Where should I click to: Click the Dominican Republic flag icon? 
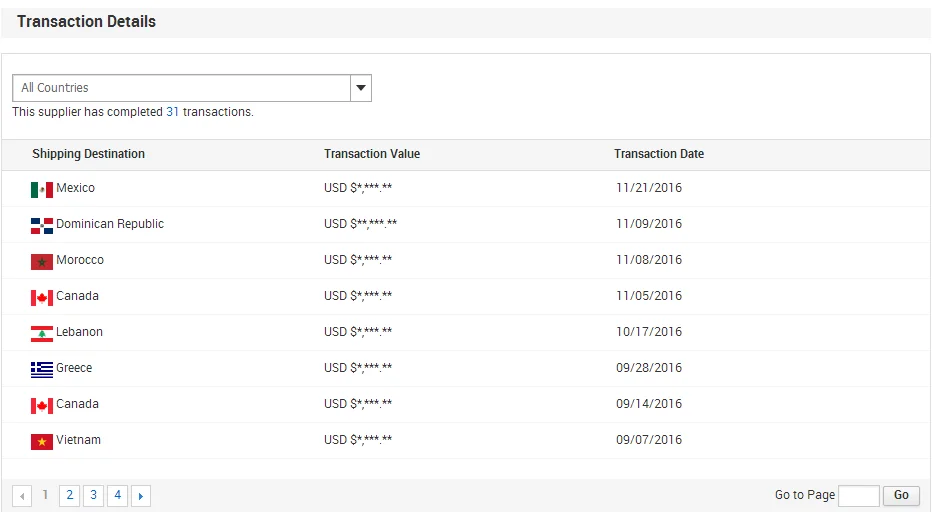click(41, 225)
